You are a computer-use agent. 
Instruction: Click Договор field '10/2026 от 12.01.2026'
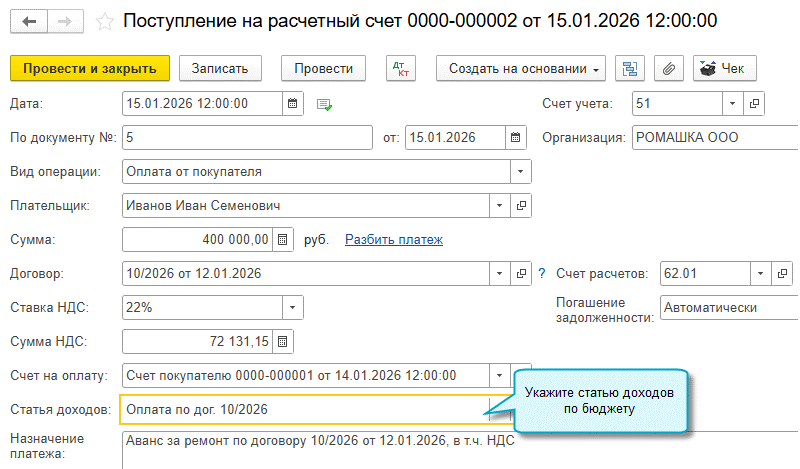click(306, 274)
